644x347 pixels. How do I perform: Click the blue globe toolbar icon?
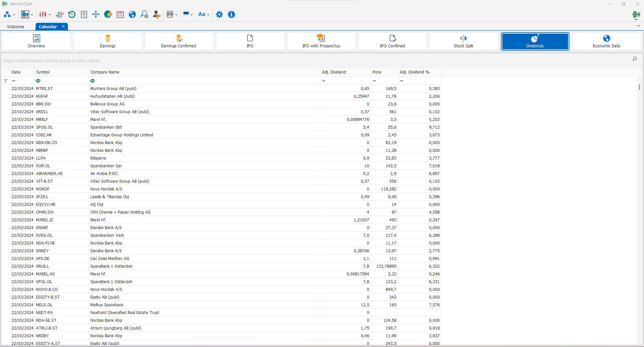[x=132, y=14]
